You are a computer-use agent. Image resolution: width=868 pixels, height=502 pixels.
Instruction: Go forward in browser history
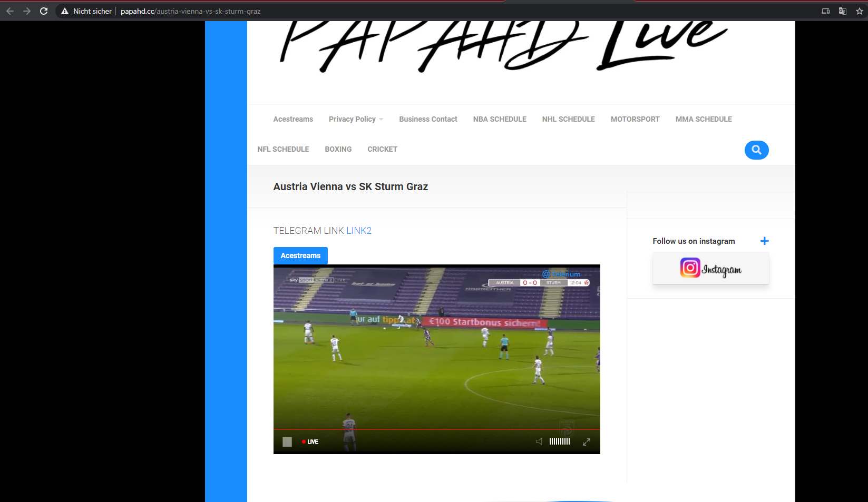(27, 11)
